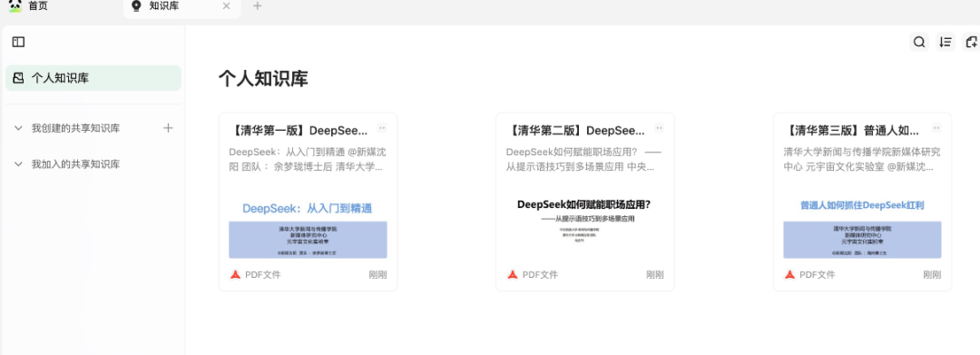This screenshot has height=355, width=980.
Task: Open more options on 清华第三版 card
Action: (936, 128)
